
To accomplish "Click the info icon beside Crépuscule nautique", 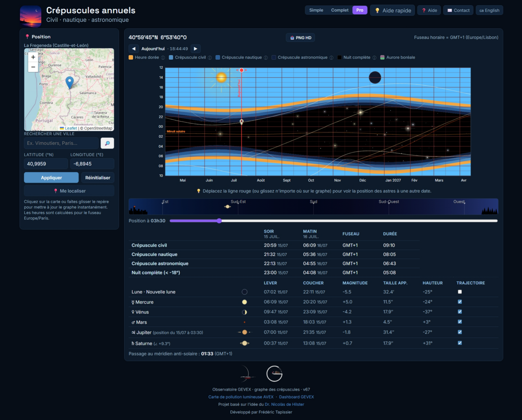I will (x=266, y=58).
